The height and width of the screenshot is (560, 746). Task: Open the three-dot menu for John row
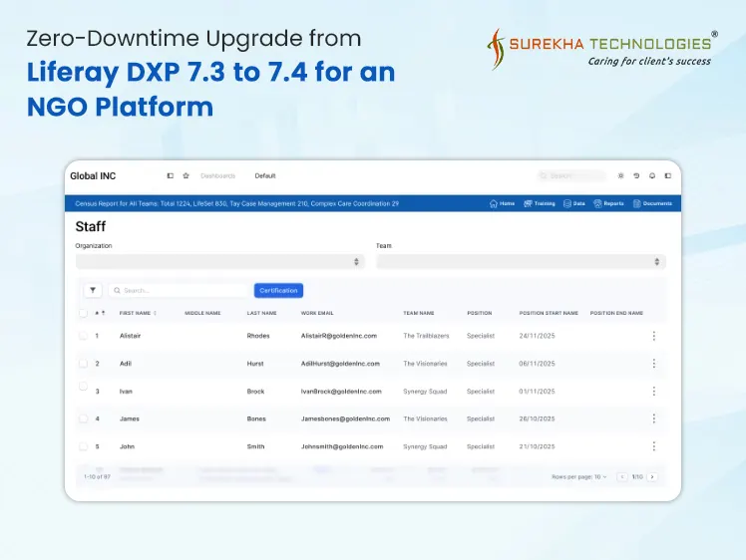pos(654,446)
